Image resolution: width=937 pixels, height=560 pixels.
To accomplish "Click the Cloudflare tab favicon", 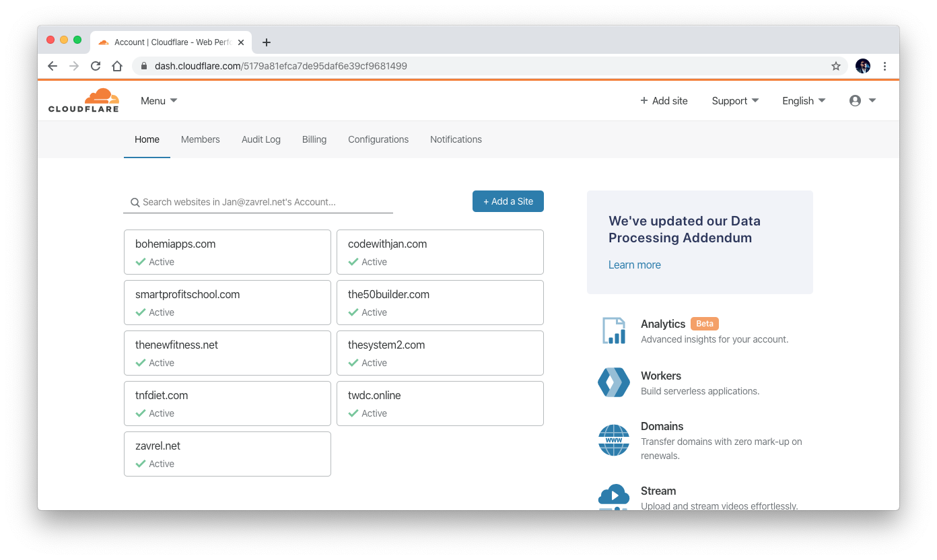I will point(103,42).
